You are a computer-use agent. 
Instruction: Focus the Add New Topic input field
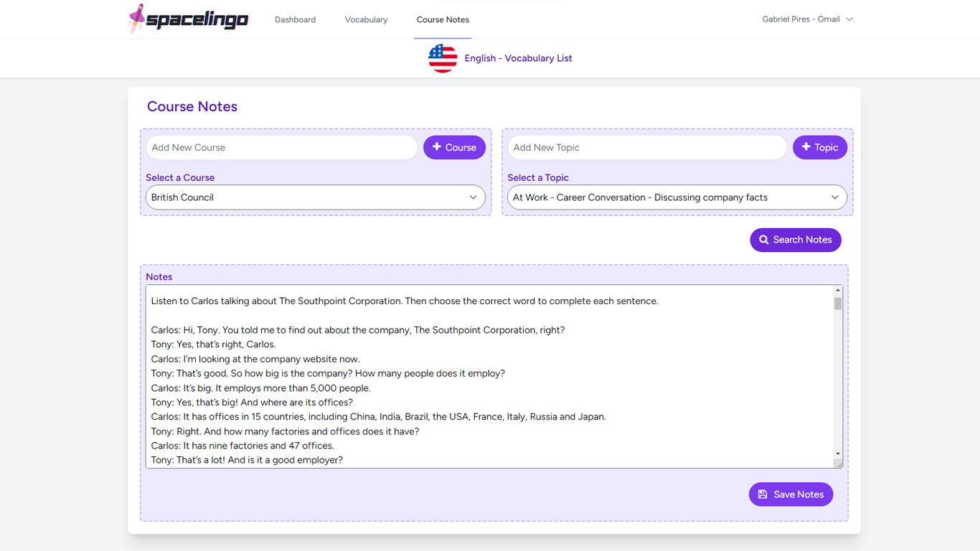(646, 147)
